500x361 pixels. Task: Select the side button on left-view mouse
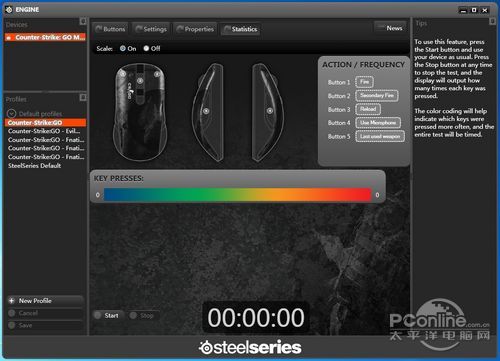(x=206, y=111)
